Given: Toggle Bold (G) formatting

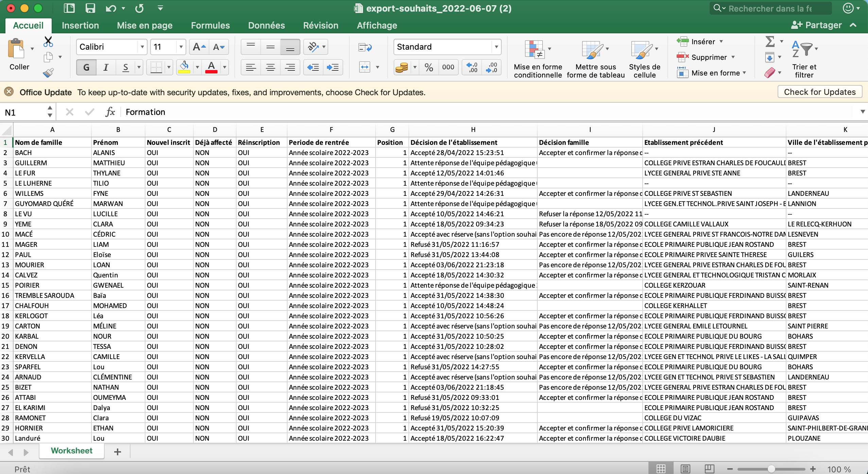Looking at the screenshot, I should click(x=86, y=67).
